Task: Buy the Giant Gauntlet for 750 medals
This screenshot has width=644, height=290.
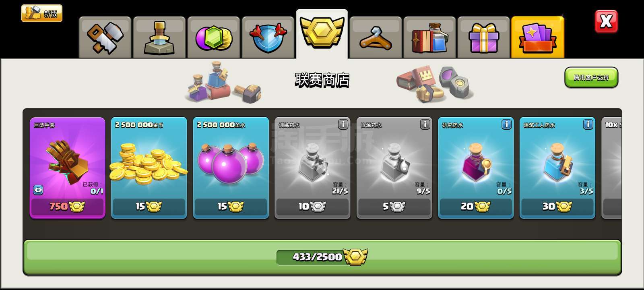Action: [68, 207]
